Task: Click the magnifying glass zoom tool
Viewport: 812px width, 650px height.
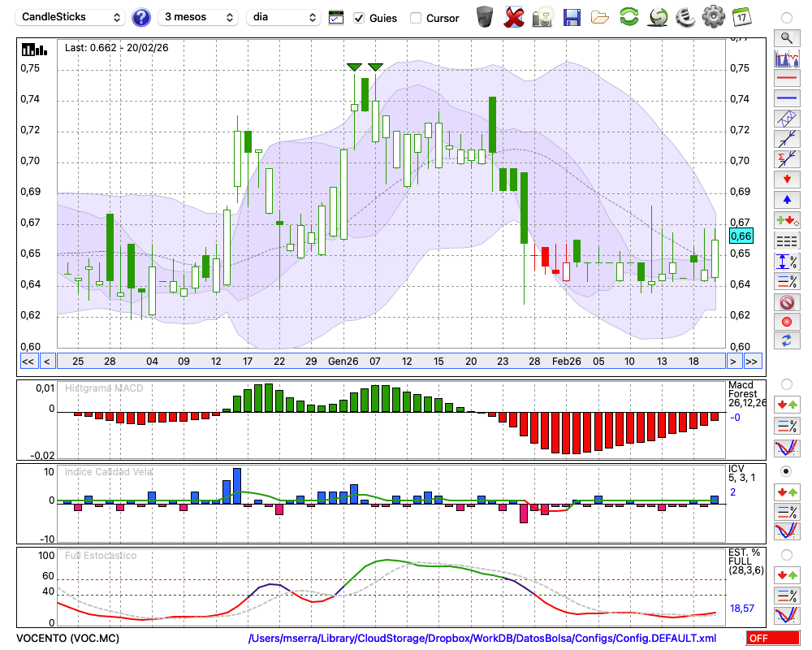Action: (786, 37)
